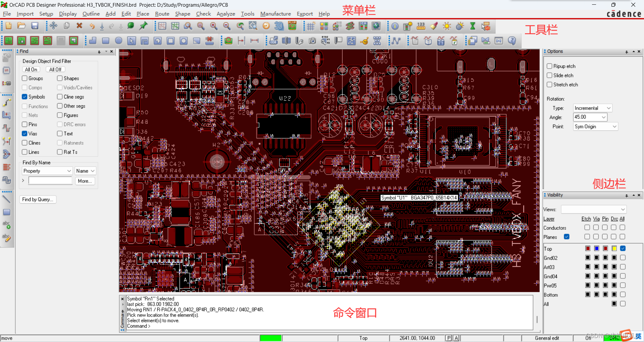Open a file with the folder icon
Screen dimensions: 644x342
point(21,26)
